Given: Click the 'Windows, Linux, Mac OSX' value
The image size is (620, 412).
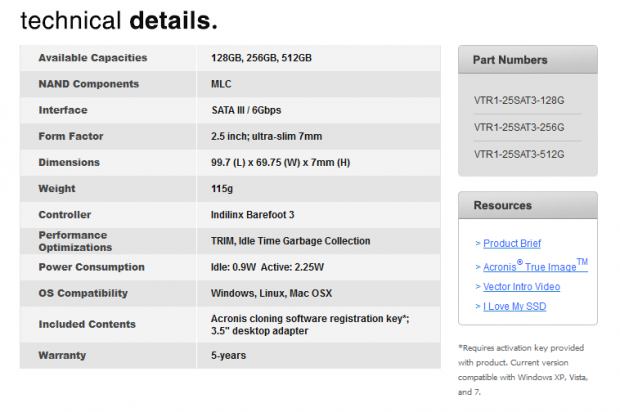Looking at the screenshot, I should 271,293.
